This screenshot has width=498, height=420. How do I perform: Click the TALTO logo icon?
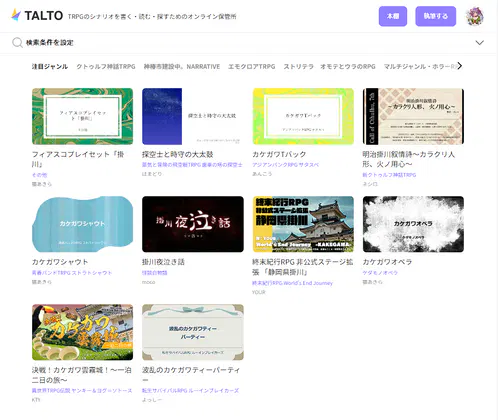(x=16, y=15)
